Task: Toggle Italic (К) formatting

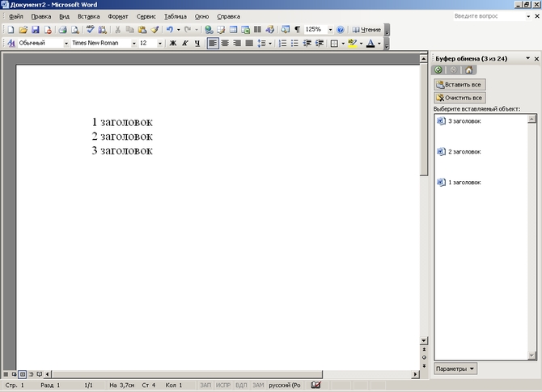Action: pyautogui.click(x=184, y=43)
